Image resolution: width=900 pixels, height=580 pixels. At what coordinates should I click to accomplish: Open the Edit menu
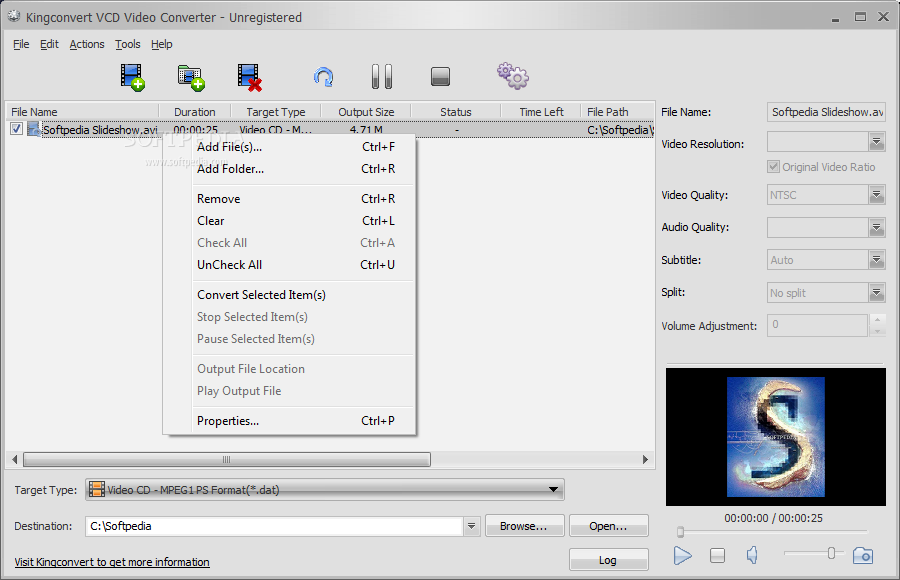click(x=49, y=44)
